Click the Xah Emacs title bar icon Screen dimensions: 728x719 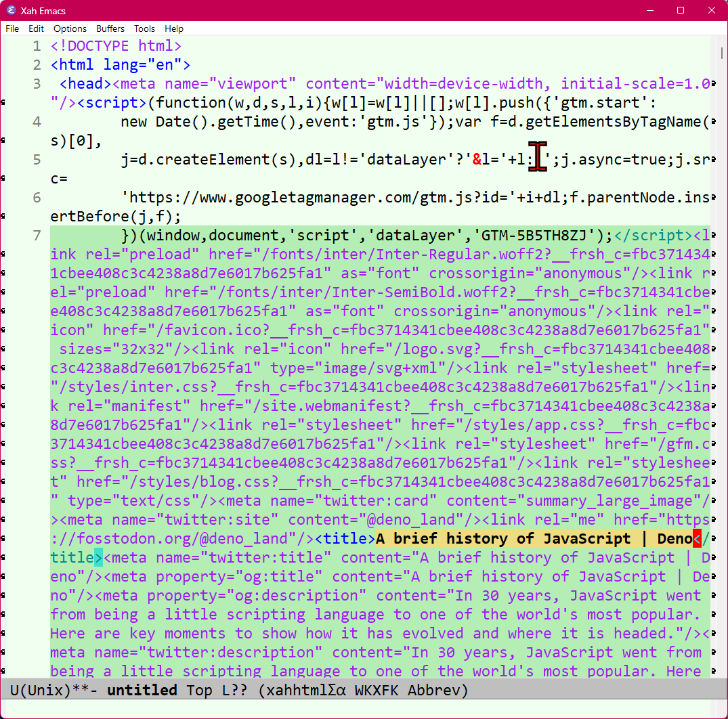[11, 10]
